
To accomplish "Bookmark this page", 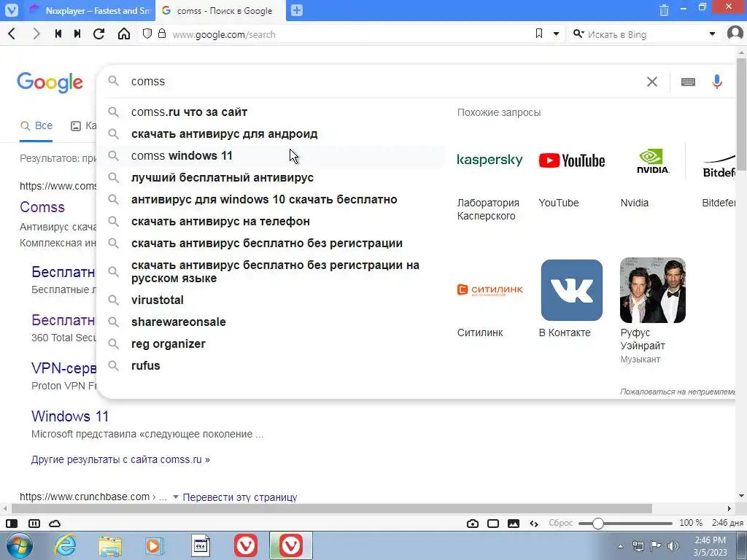I will [x=539, y=34].
